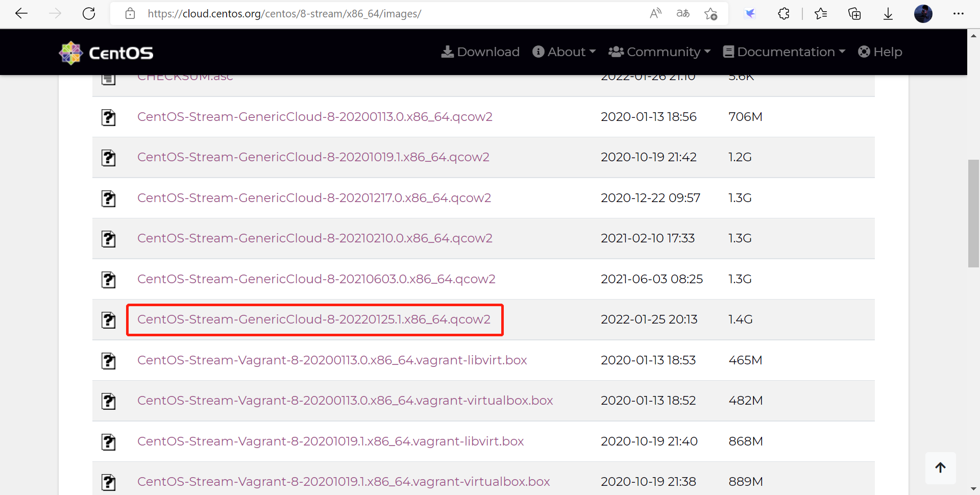This screenshot has width=980, height=495.
Task: Click the CentOS logo
Action: coord(106,53)
